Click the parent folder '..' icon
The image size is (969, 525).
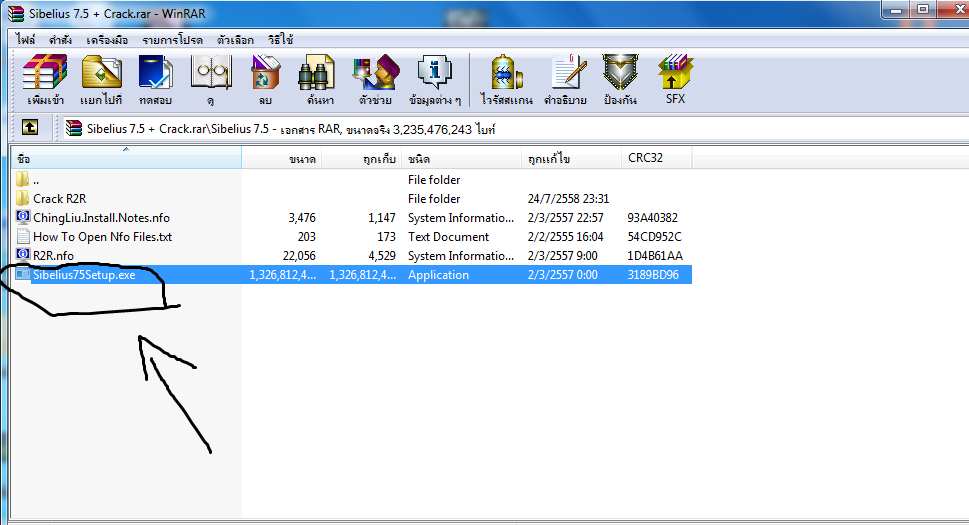coord(23,180)
